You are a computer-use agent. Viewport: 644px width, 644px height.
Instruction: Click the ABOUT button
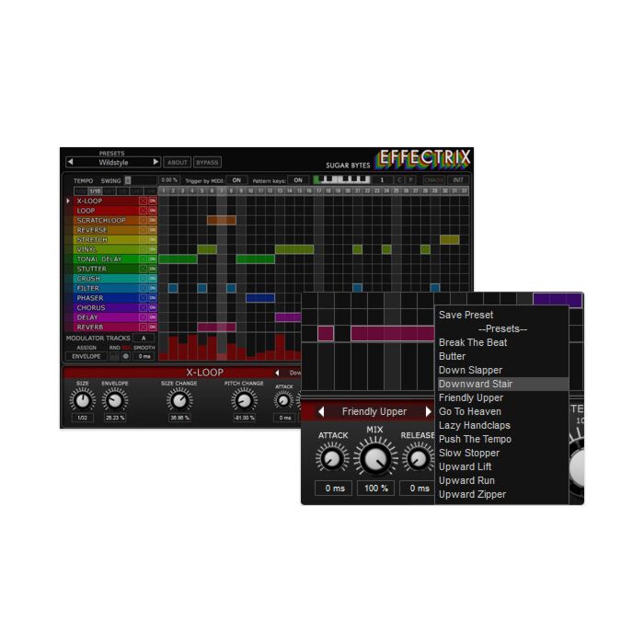pos(178,162)
